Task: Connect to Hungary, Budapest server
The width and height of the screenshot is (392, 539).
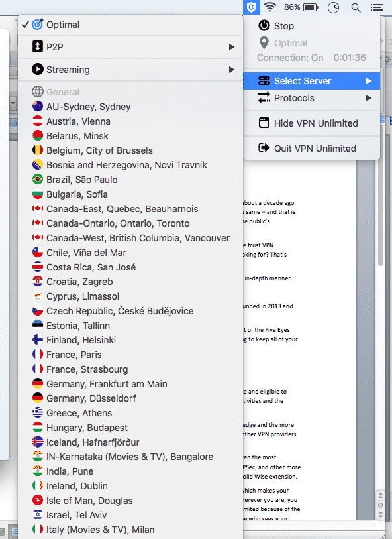Action: coord(130,427)
